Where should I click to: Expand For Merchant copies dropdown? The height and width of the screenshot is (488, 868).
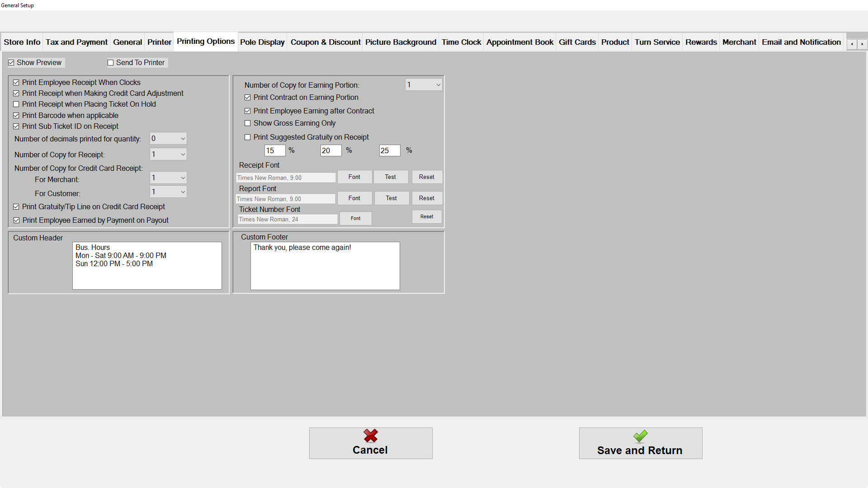pyautogui.click(x=168, y=178)
